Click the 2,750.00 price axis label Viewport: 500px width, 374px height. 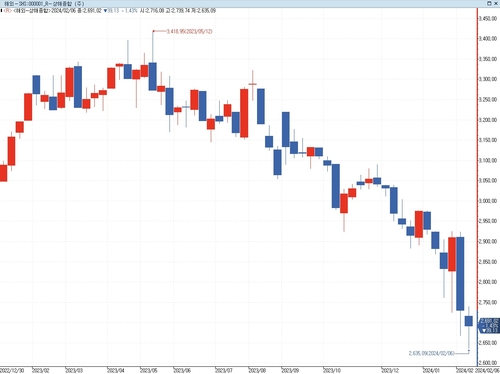coord(488,302)
